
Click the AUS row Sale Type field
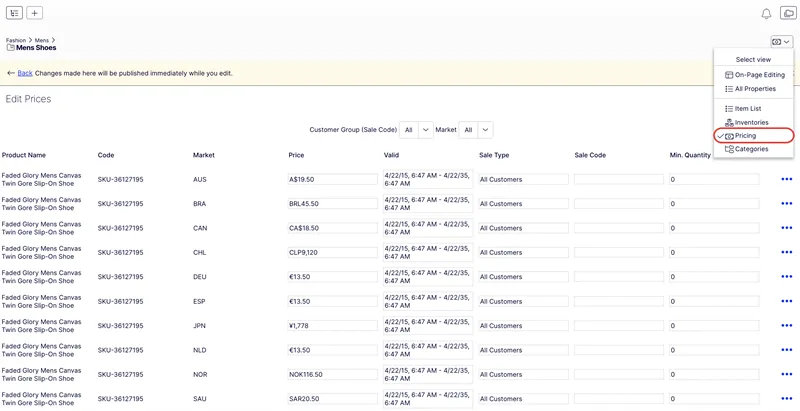523,179
